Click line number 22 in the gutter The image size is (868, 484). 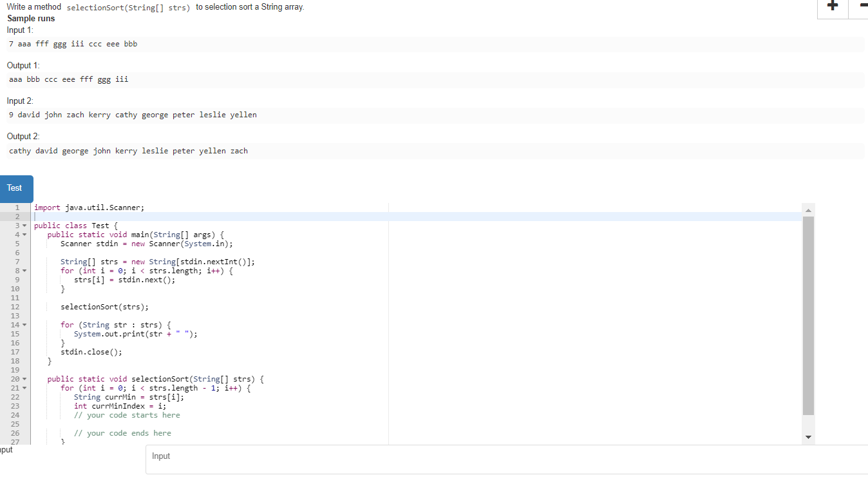point(15,397)
